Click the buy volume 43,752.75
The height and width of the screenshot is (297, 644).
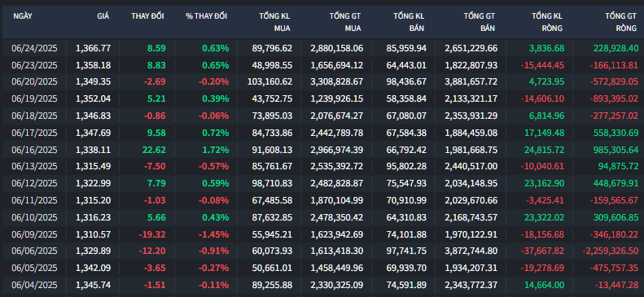coord(272,98)
